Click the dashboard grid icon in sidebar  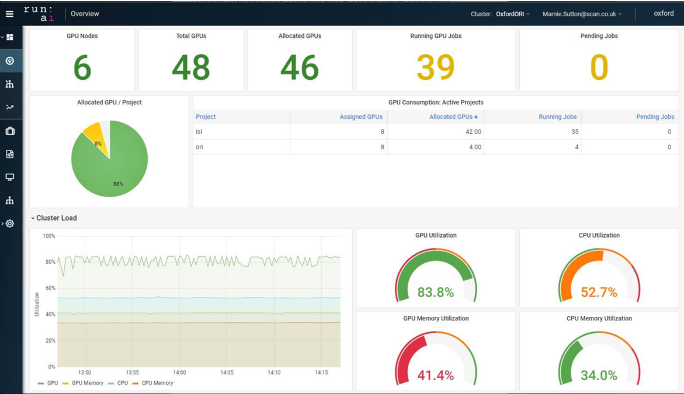click(10, 38)
